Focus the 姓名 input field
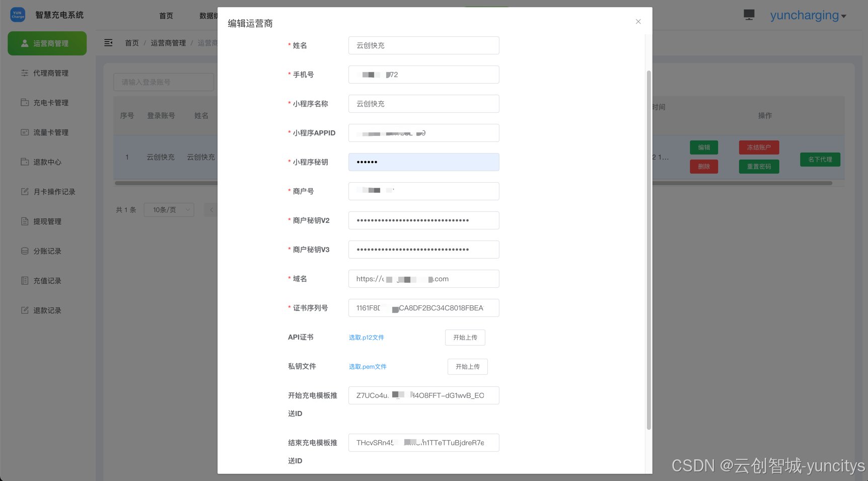The height and width of the screenshot is (481, 868). 424,45
